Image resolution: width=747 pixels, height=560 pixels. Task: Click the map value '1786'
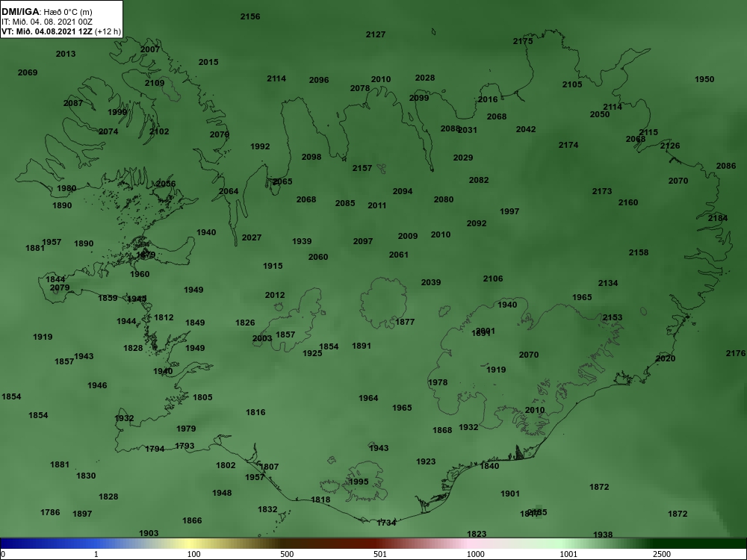[x=50, y=512]
